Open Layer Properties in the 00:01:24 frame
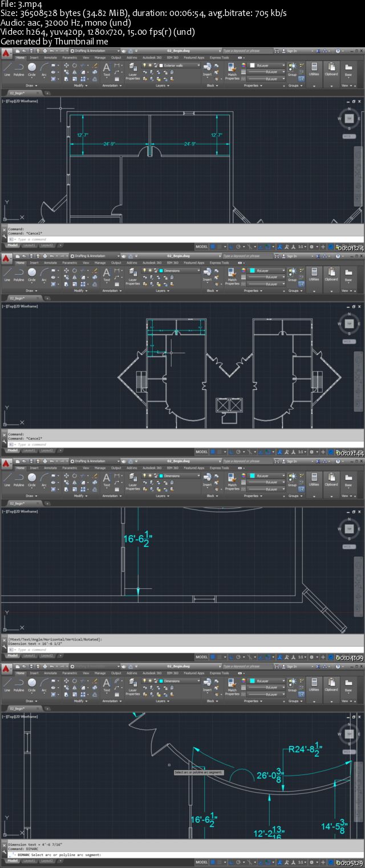 point(133,71)
